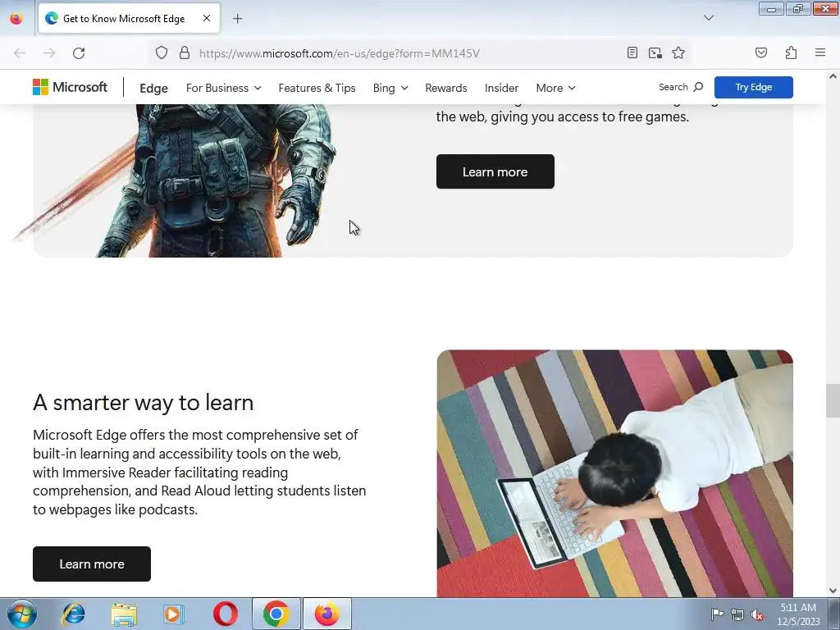Expand the Bing dropdown menu

coord(390,88)
